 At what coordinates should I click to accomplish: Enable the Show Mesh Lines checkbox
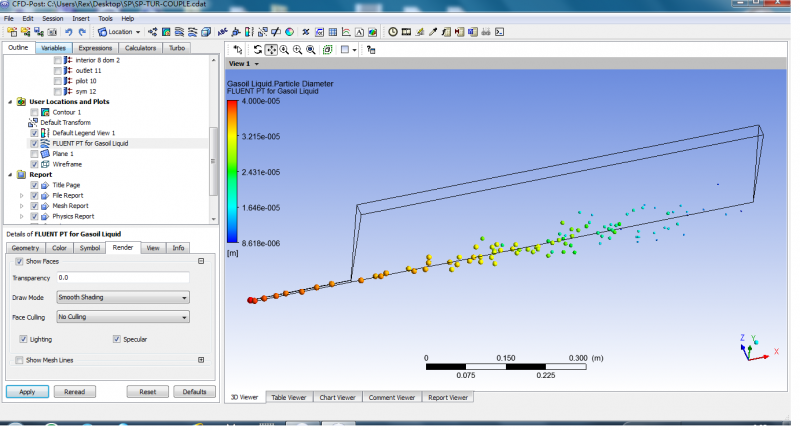20,360
